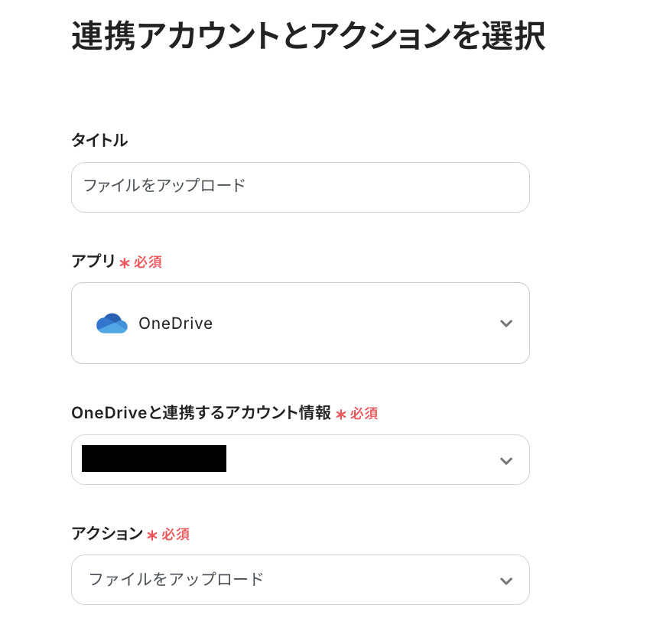This screenshot has width=647, height=644.
Task: Click the 必須 marker beside account info label
Action: 364,414
